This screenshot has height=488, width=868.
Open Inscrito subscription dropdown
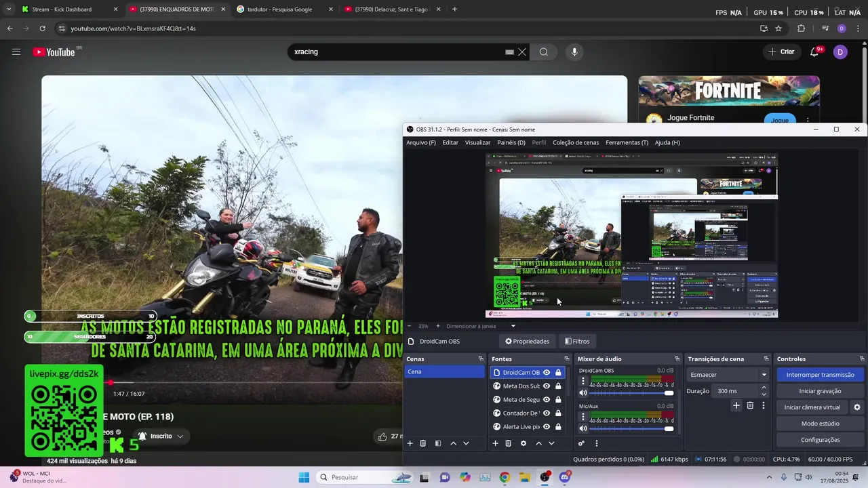click(161, 436)
